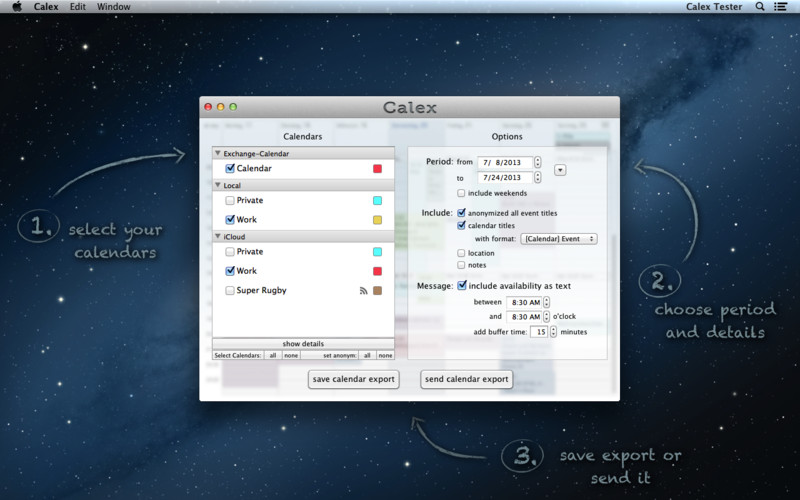Toggle include availability as text

point(462,286)
